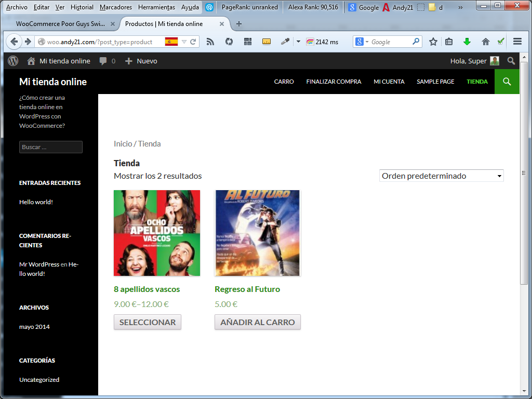532x399 pixels.
Task: Show more bookmarks with the chevron
Action: pyautogui.click(x=460, y=7)
